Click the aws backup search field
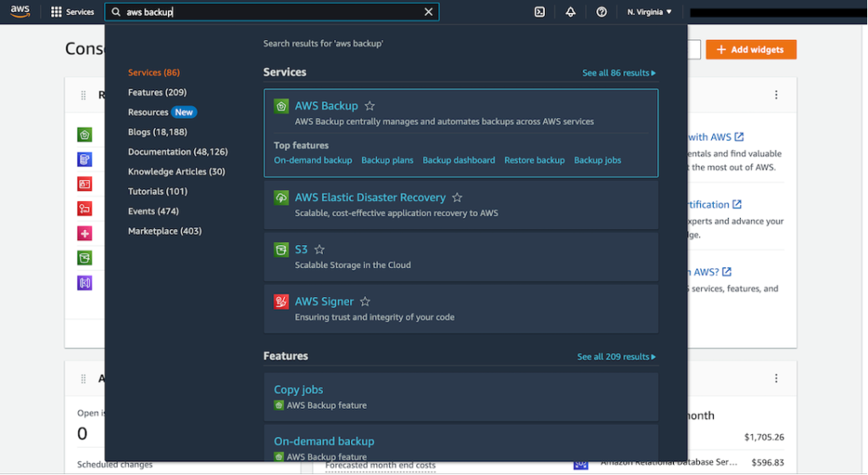 pos(271,12)
